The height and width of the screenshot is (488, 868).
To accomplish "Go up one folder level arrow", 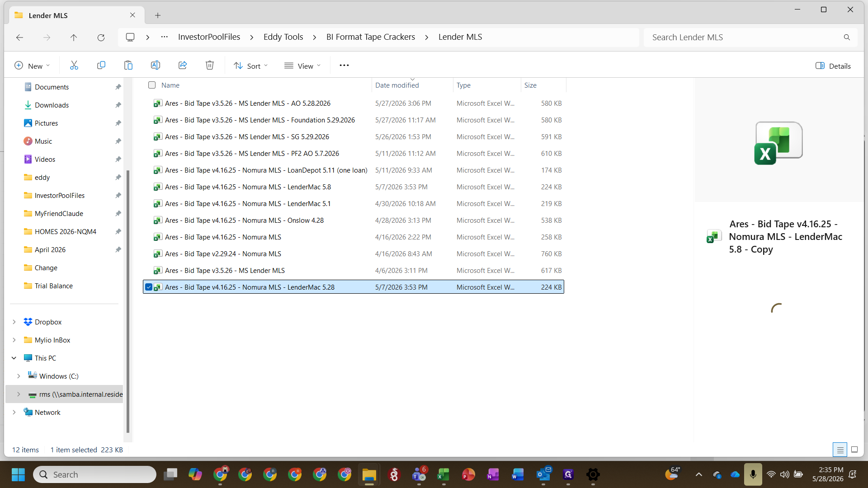I will click(74, 38).
